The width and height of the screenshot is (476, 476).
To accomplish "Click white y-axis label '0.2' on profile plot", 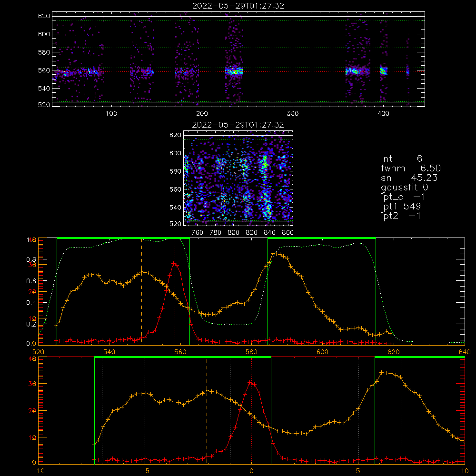I will (x=31, y=324).
